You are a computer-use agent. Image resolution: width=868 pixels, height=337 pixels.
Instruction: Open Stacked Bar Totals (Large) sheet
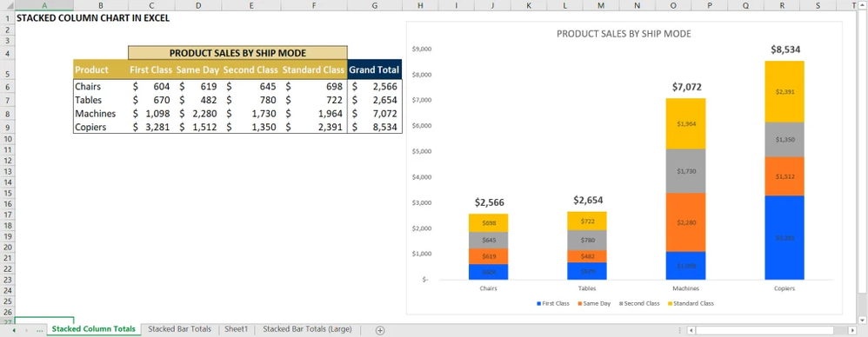307,329
